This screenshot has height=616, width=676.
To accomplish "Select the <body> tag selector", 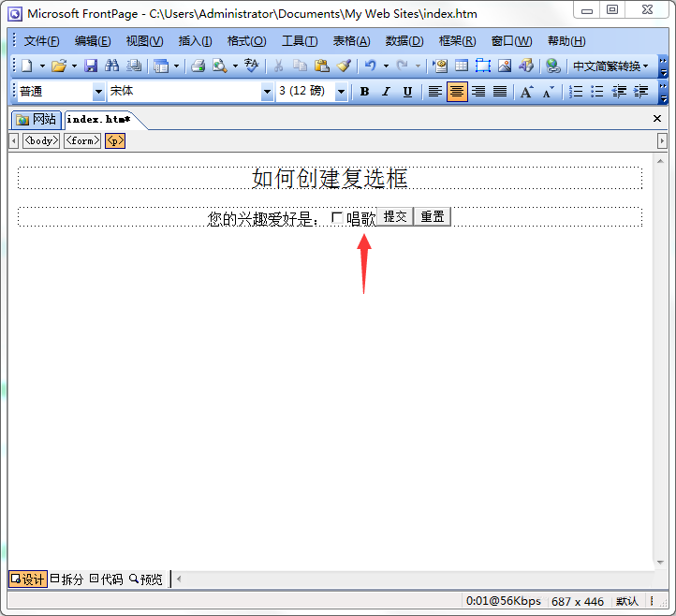I will click(41, 141).
